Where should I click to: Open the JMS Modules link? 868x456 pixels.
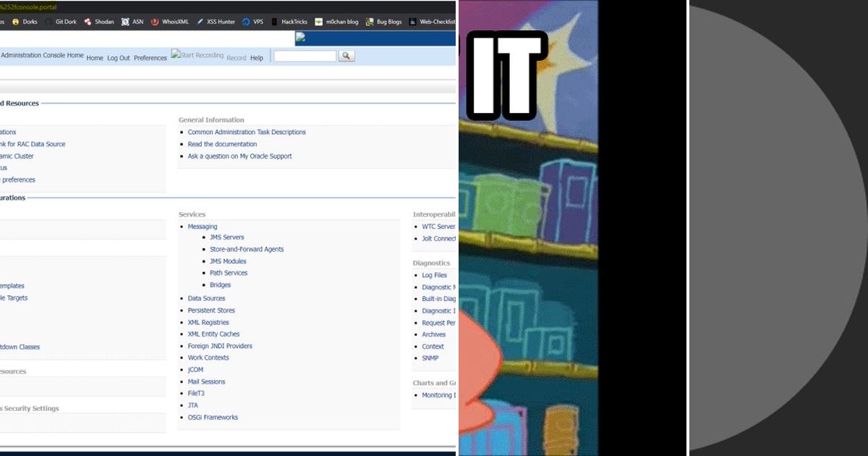[229, 261]
